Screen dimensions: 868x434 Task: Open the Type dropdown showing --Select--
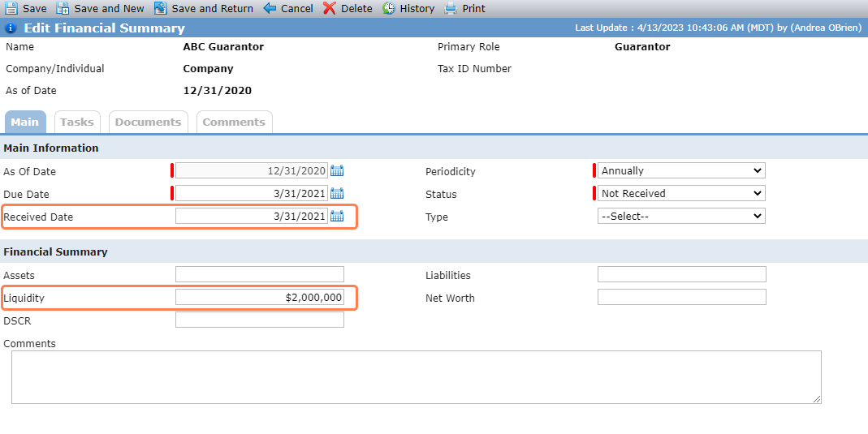point(681,216)
